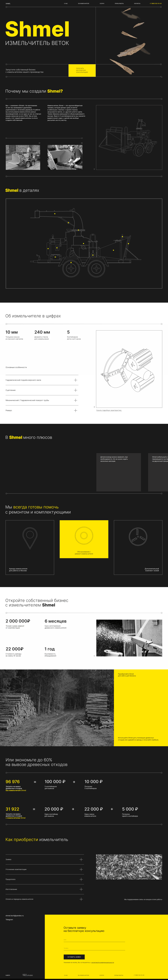
Task: Click the phone number in the footer
Action: (x=139, y=975)
